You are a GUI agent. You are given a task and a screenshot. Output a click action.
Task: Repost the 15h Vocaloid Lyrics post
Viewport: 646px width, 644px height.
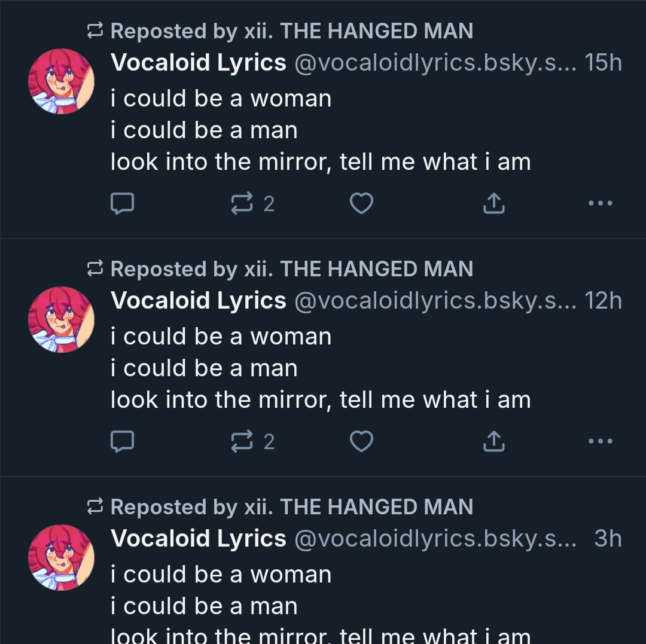coord(242,204)
